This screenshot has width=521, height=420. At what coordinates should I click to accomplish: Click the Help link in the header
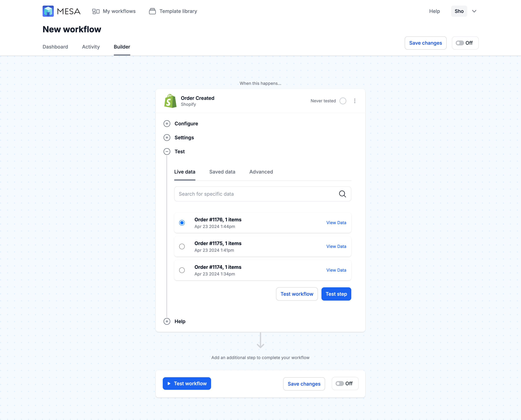click(434, 11)
